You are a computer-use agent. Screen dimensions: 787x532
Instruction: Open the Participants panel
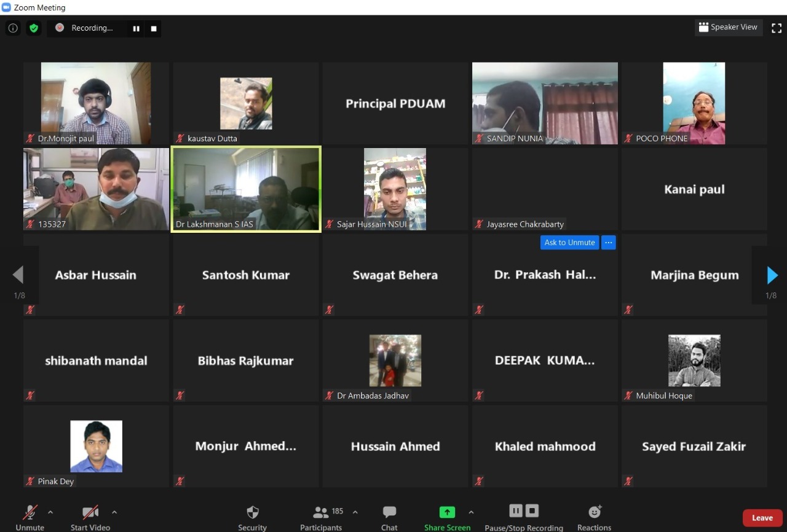tap(321, 518)
